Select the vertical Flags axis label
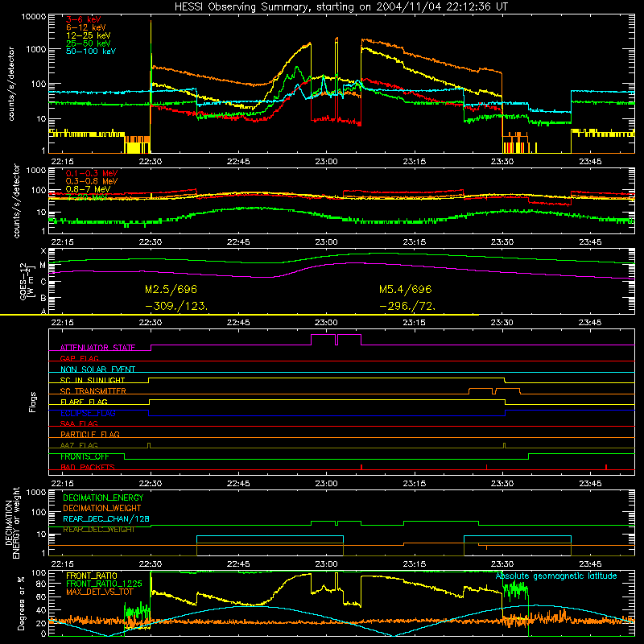Viewport: 644px width, 644px height. point(32,402)
